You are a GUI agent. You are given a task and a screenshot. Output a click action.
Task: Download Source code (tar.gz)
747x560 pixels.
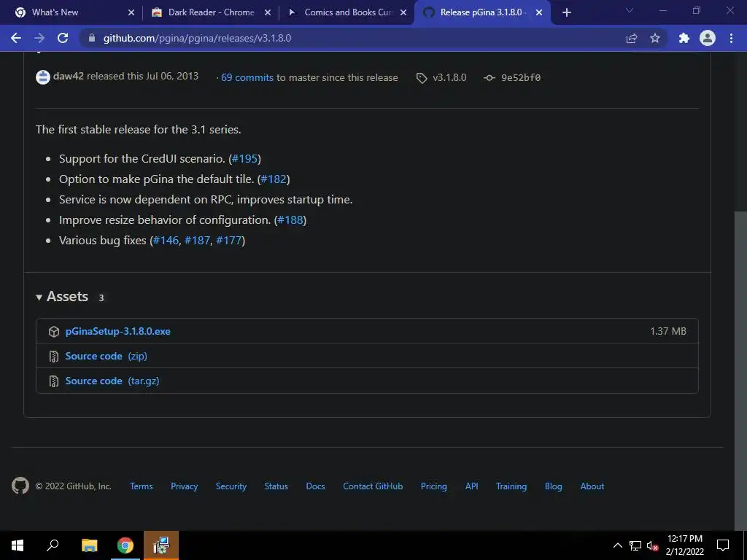[112, 381]
